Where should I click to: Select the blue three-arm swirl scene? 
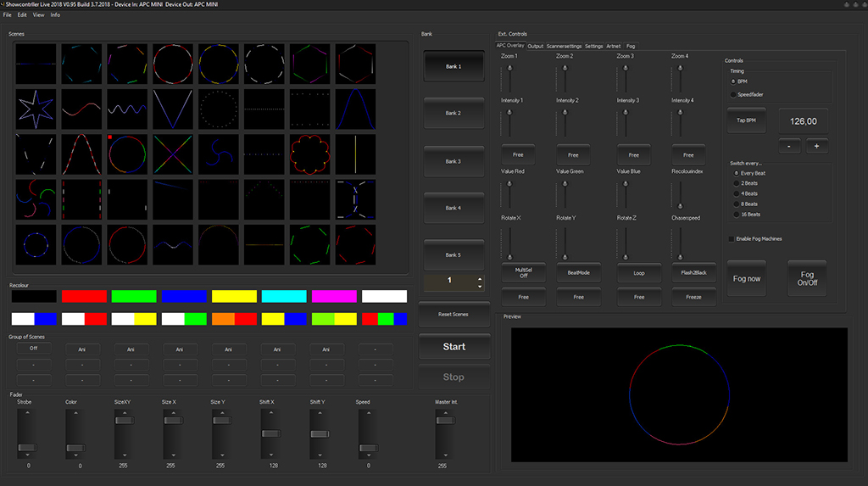(x=219, y=154)
